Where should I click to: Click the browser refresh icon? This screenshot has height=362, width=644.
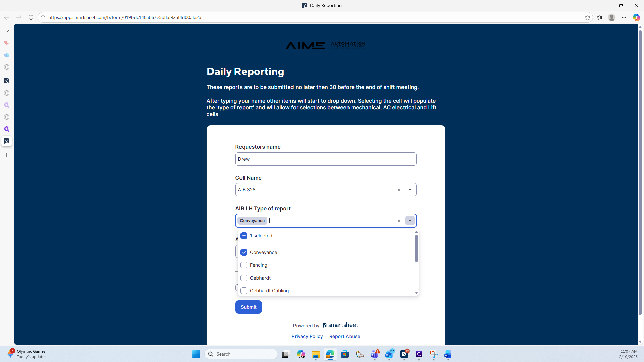pyautogui.click(x=31, y=17)
